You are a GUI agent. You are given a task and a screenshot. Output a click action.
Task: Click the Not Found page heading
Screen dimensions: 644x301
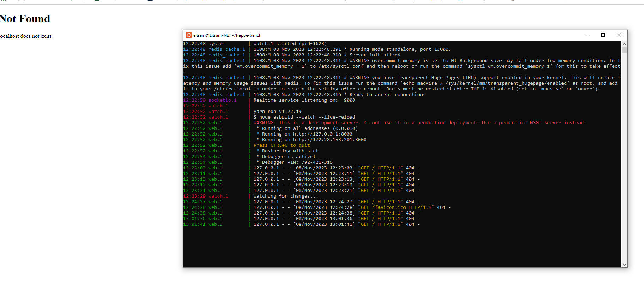point(25,19)
